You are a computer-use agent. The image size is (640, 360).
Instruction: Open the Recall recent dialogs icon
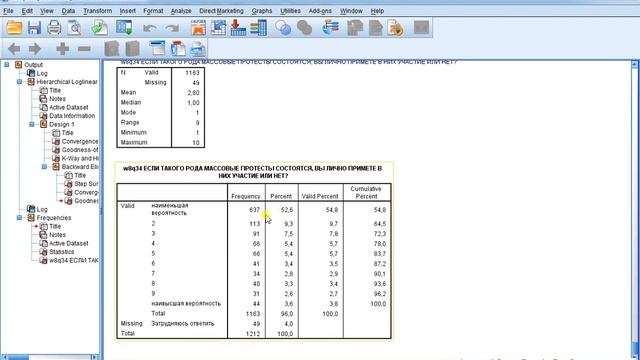[x=124, y=28]
